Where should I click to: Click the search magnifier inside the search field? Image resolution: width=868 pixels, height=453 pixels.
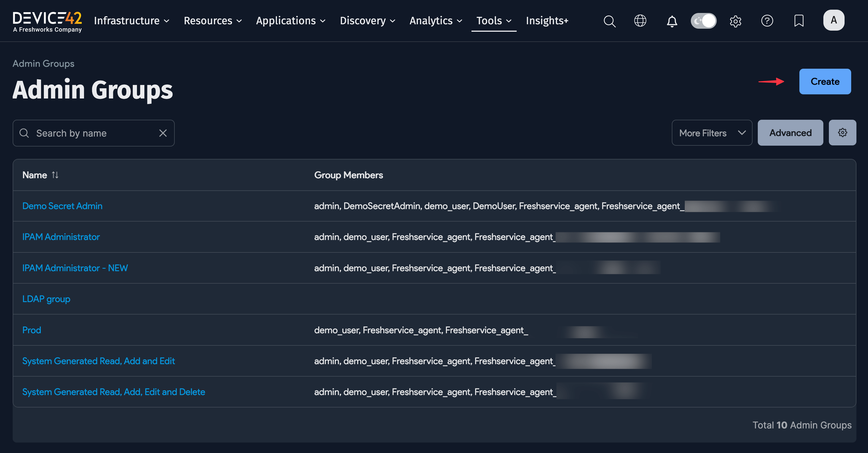click(x=24, y=133)
